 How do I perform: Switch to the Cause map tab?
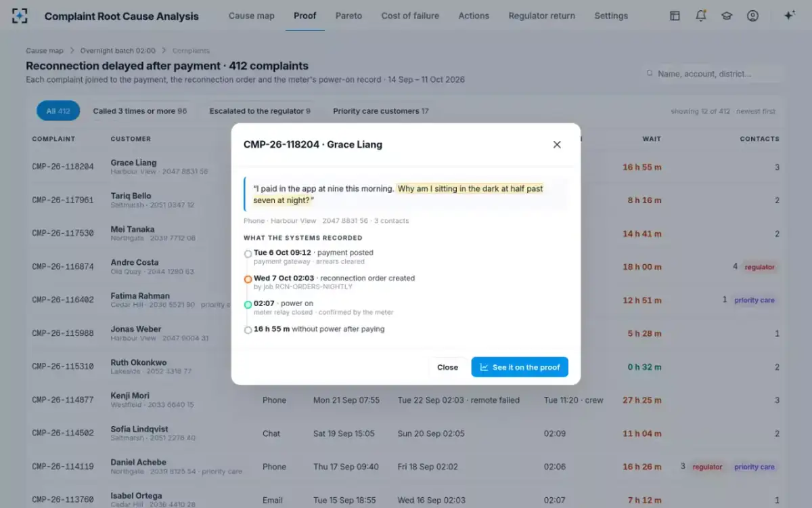point(252,16)
